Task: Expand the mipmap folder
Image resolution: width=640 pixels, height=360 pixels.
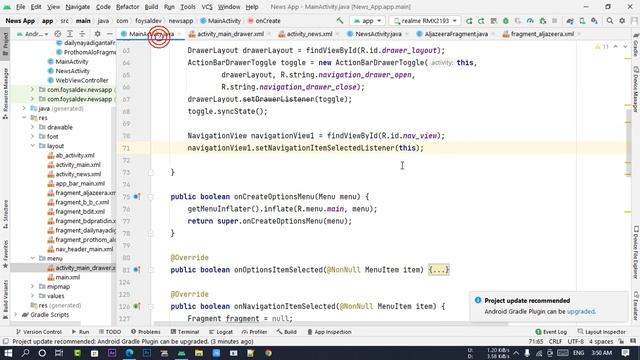Action: [x=33, y=287]
